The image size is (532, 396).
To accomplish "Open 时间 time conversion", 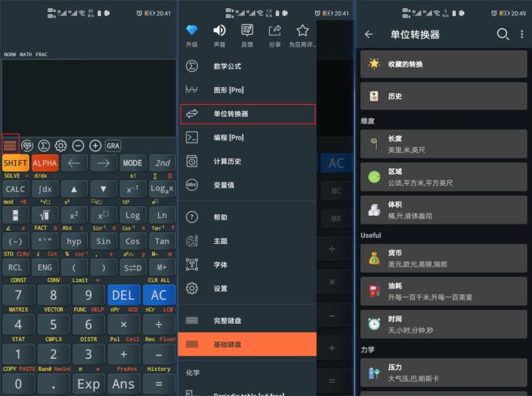I will pos(444,324).
